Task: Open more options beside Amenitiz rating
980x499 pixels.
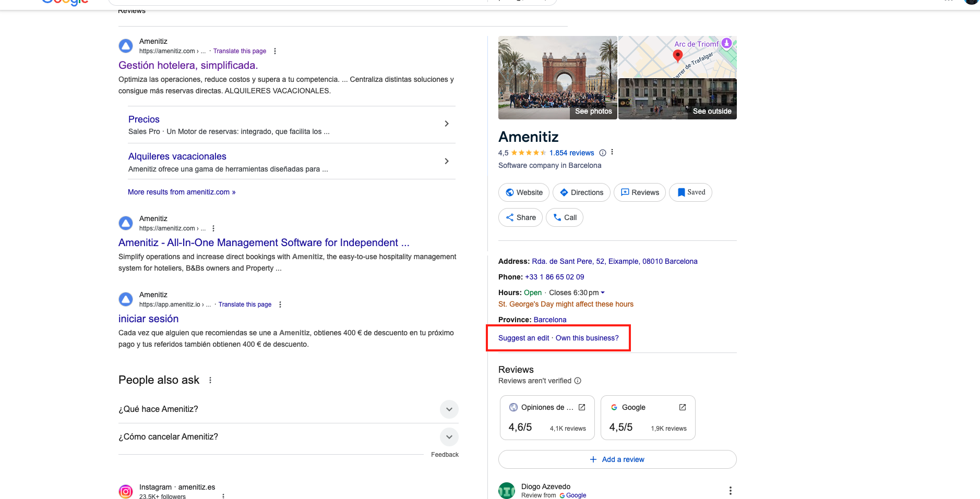Action: coord(612,152)
